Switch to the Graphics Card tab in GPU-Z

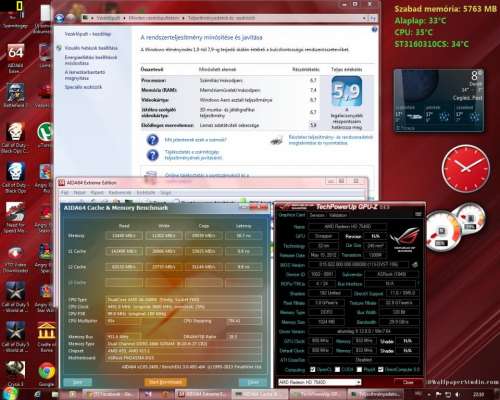(x=291, y=215)
